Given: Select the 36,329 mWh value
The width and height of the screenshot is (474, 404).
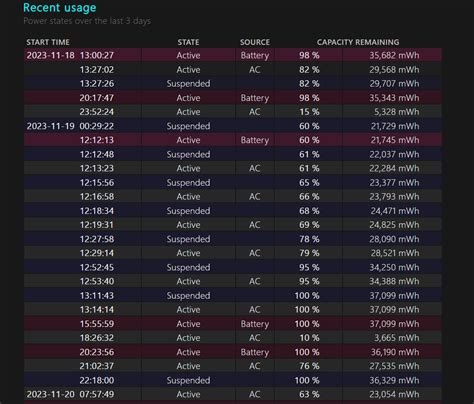Looking at the screenshot, I should click(394, 380).
